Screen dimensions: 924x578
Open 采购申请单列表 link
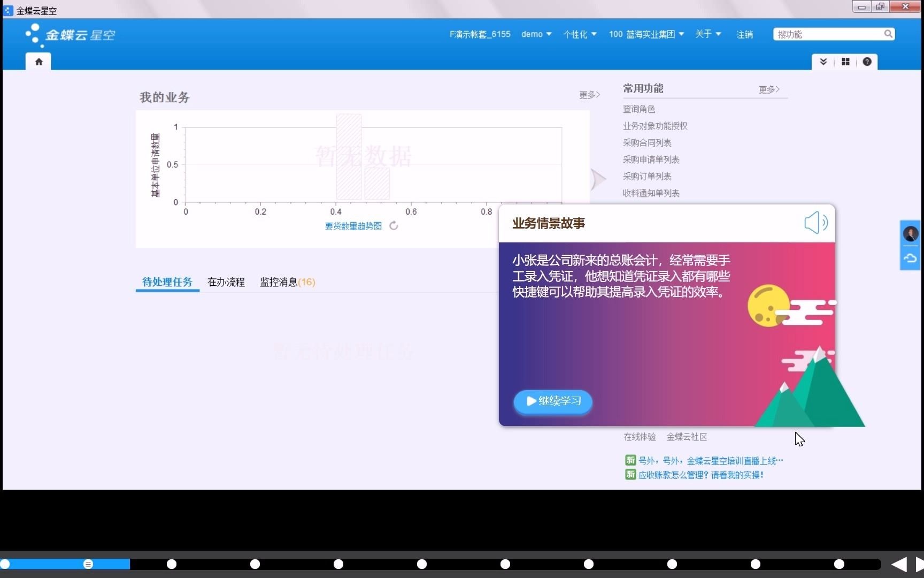click(651, 159)
